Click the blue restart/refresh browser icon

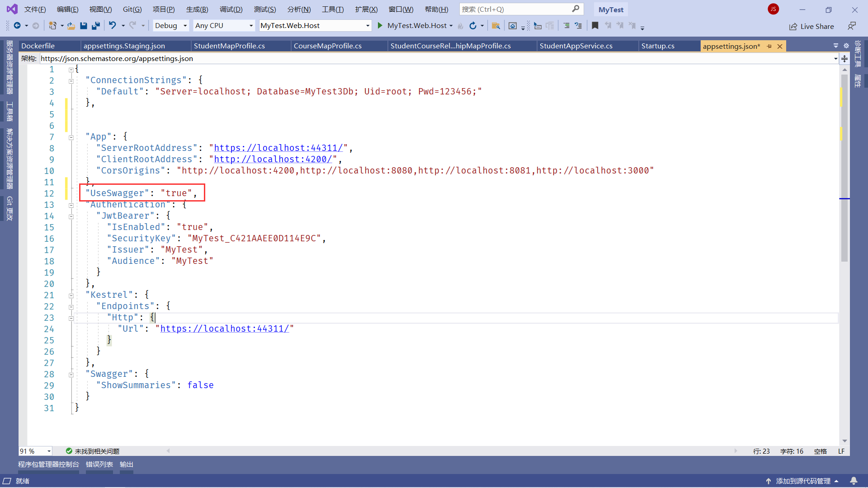click(x=473, y=26)
